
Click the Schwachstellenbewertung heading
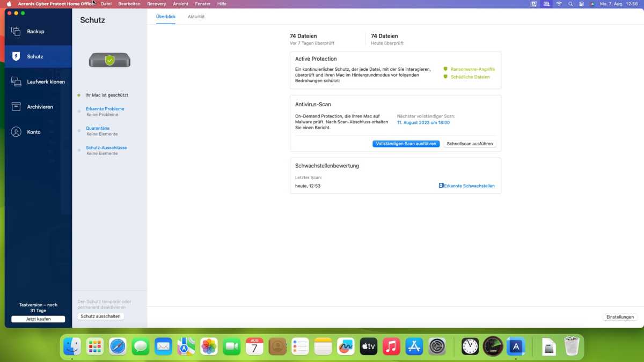point(327,166)
